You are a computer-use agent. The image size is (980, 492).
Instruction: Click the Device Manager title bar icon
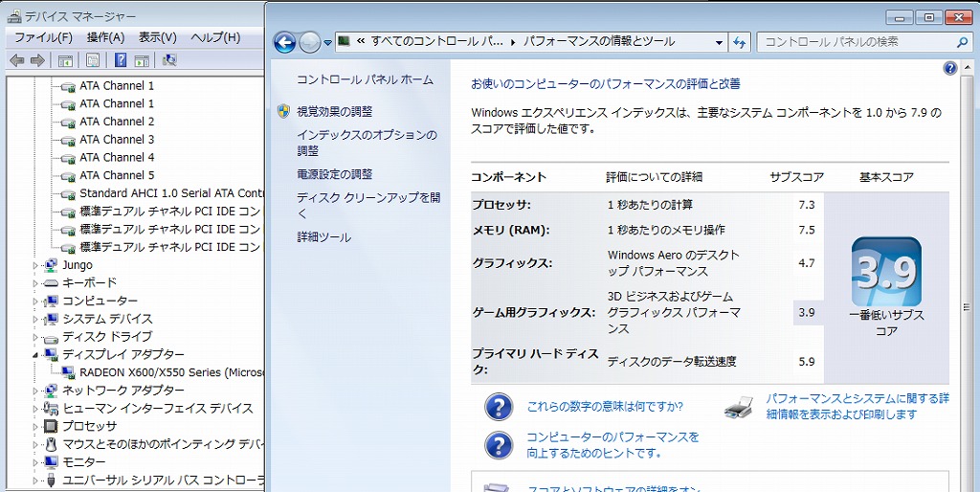click(x=13, y=16)
